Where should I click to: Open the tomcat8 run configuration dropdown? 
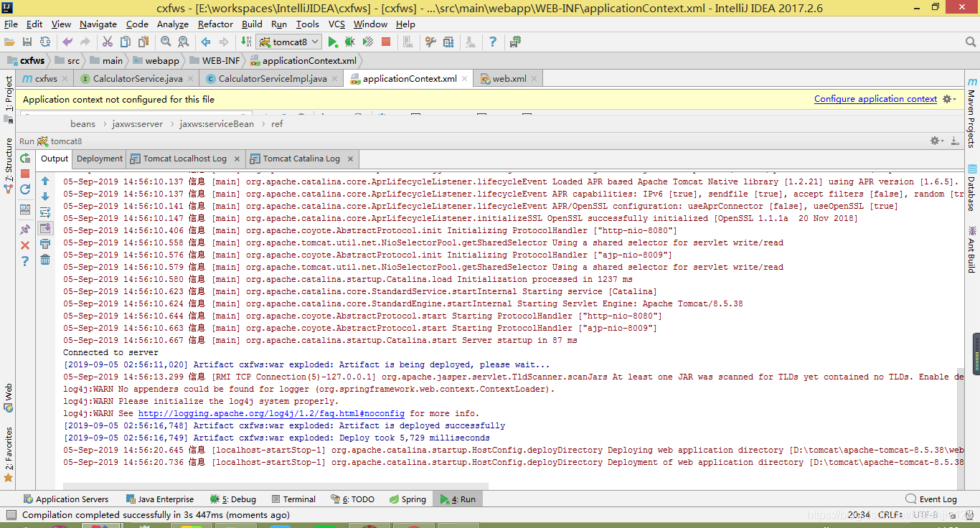click(287, 42)
